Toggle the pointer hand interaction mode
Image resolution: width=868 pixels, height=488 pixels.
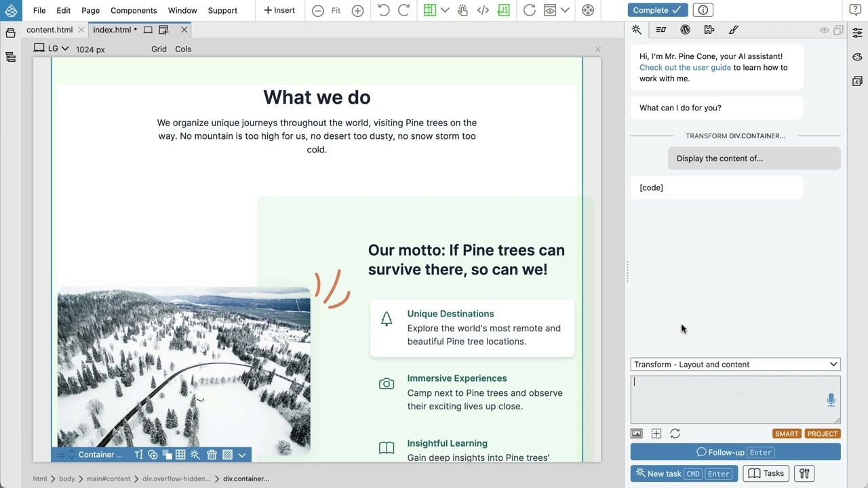(x=463, y=10)
